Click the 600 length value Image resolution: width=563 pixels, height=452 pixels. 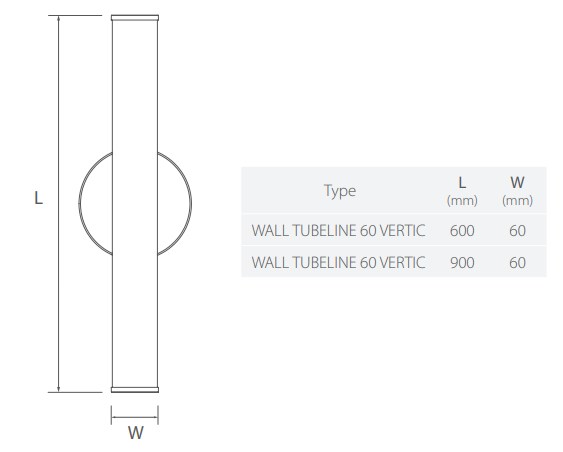(462, 230)
